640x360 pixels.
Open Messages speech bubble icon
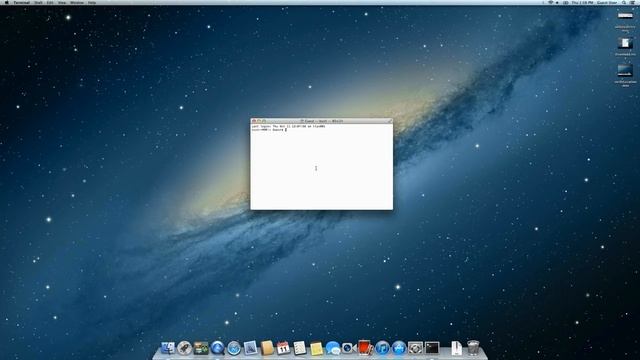(333, 348)
